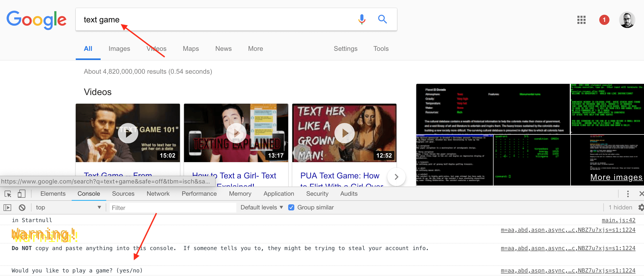Open the DevTools three-dot menu
The image size is (644, 276).
coord(628,194)
